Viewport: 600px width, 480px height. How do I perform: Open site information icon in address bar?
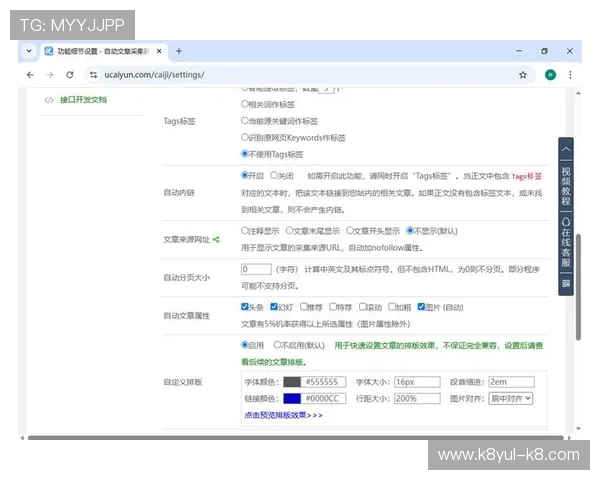point(93,75)
